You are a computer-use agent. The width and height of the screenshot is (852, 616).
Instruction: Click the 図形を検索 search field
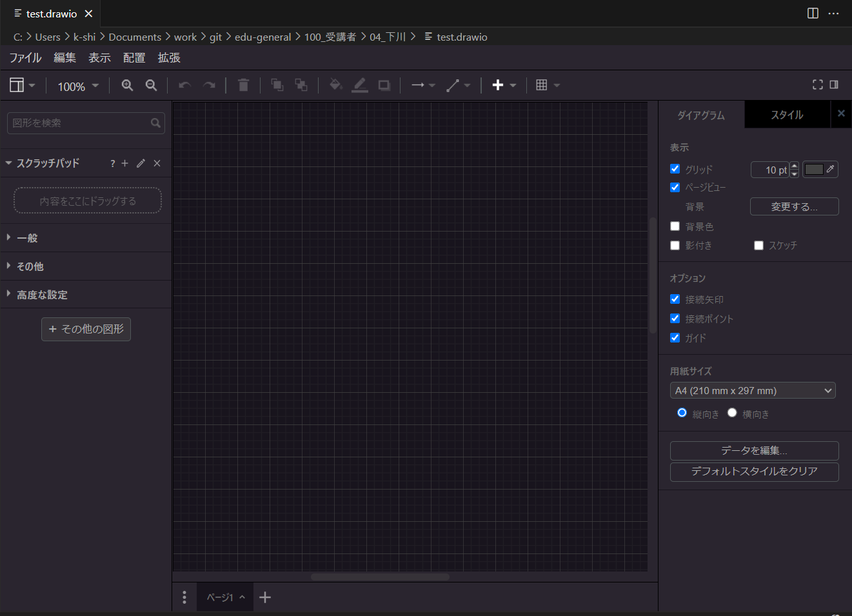77,123
